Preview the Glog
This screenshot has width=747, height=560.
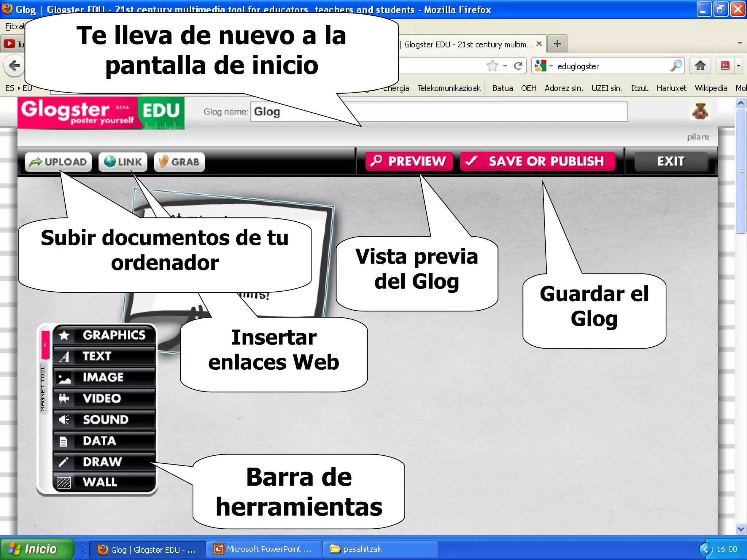click(x=409, y=161)
